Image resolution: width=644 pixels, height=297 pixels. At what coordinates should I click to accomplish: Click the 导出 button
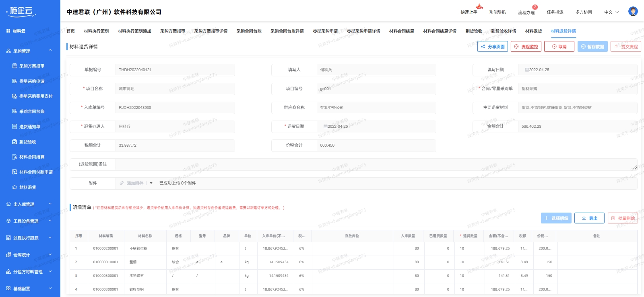(589, 218)
